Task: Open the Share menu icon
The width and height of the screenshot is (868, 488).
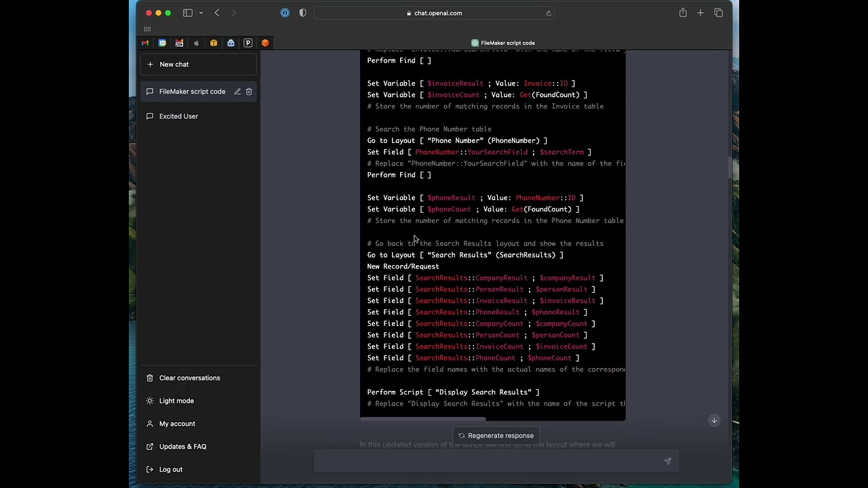Action: pos(683,13)
